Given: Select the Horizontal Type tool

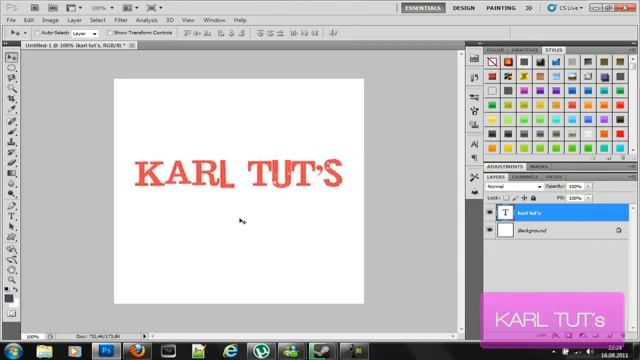Looking at the screenshot, I should (11, 216).
